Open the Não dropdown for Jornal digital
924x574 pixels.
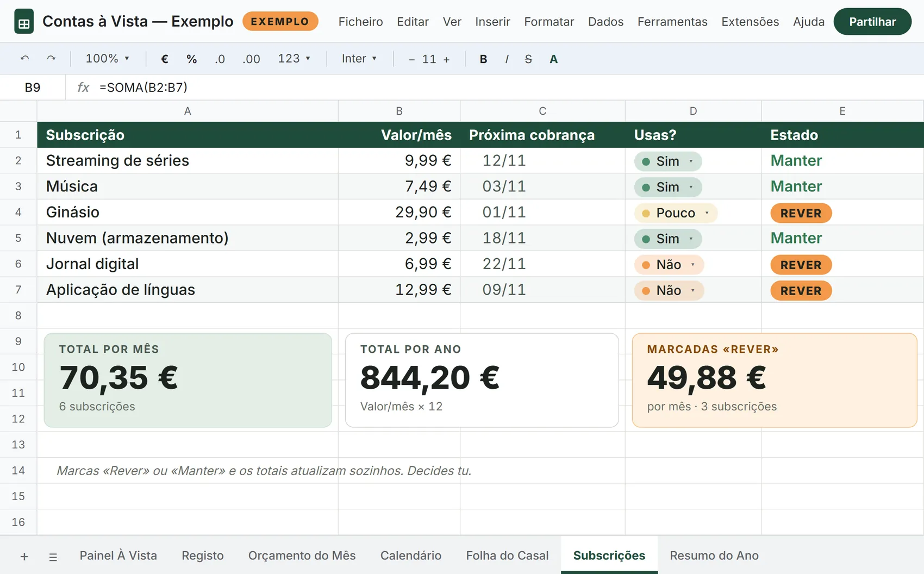click(x=669, y=265)
